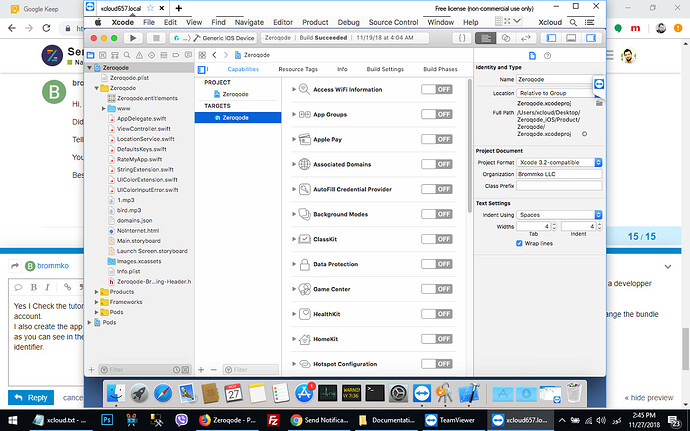
Task: Switch to the Build Phases tab
Action: tap(440, 69)
